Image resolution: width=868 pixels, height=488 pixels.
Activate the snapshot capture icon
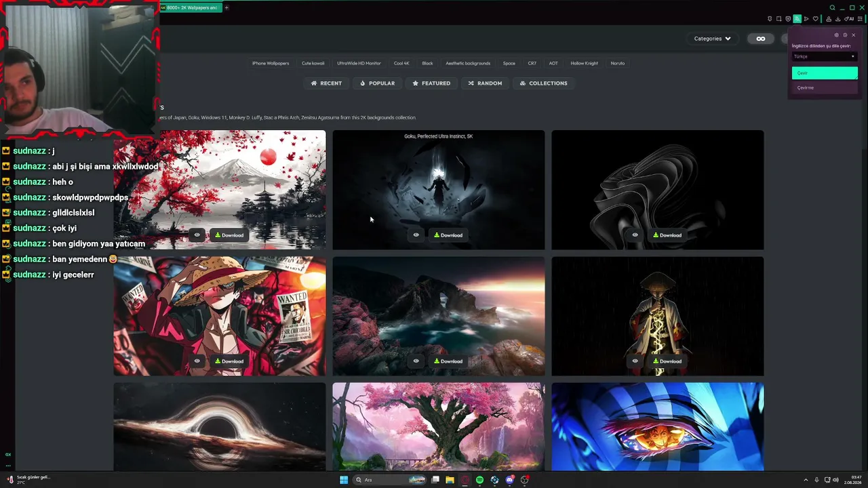coord(778,19)
